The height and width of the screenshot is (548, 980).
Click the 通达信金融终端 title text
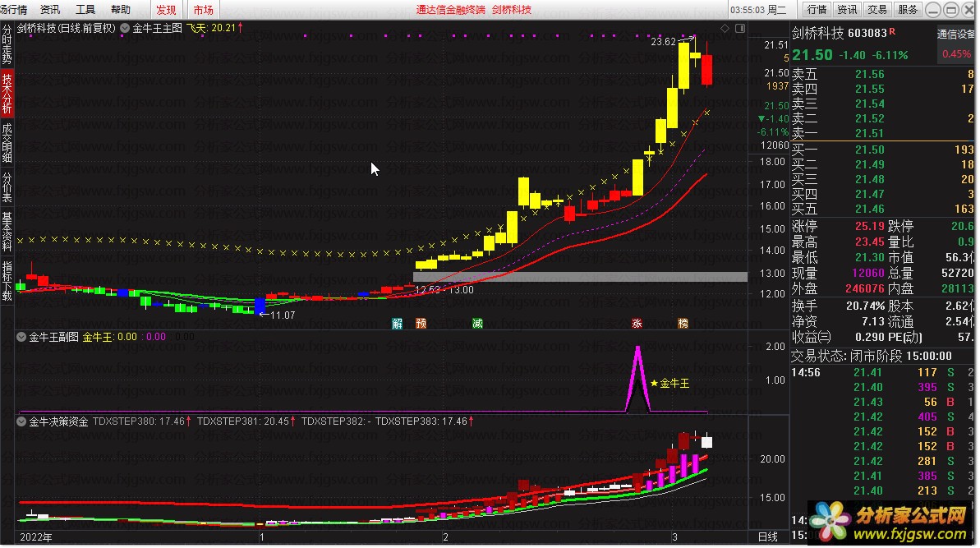451,10
